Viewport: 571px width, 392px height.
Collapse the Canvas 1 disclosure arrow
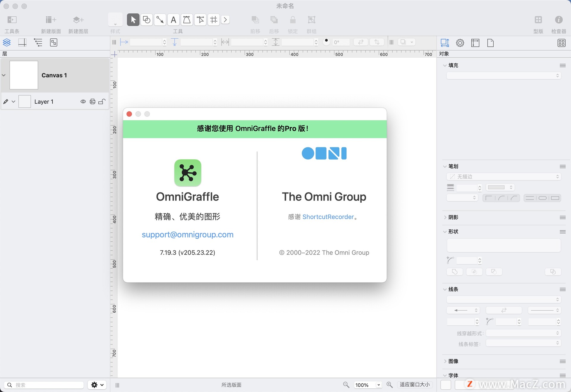pos(4,75)
